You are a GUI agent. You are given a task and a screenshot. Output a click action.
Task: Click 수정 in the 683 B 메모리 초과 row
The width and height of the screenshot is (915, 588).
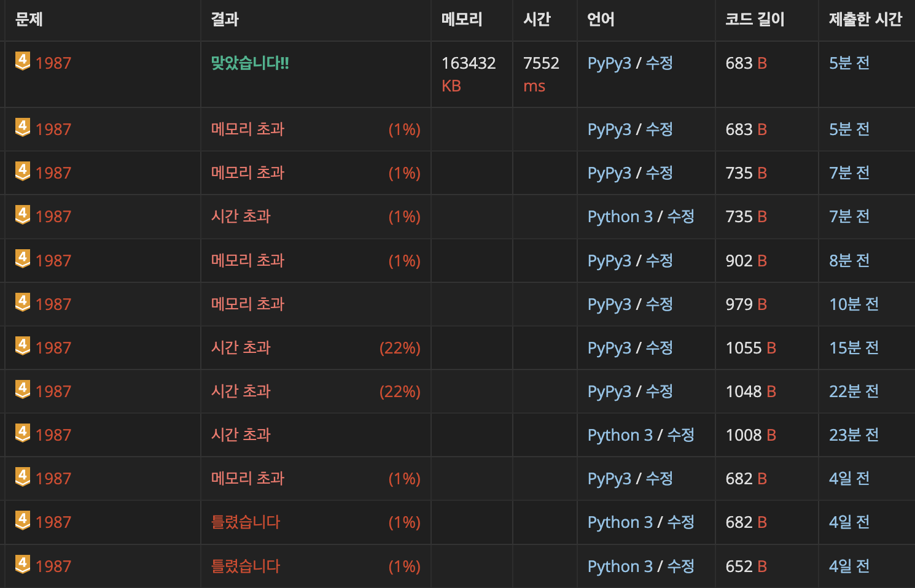click(x=659, y=130)
